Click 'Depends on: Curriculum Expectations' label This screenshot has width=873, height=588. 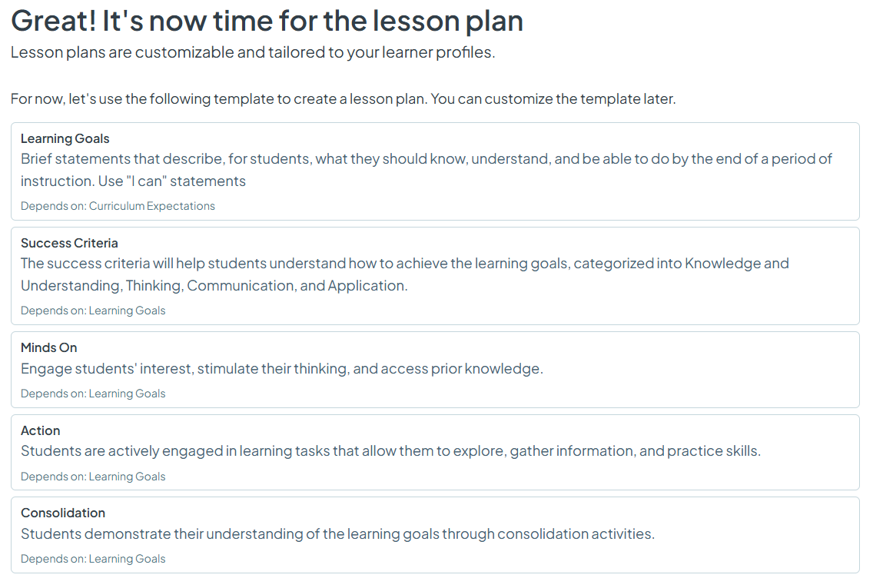118,206
